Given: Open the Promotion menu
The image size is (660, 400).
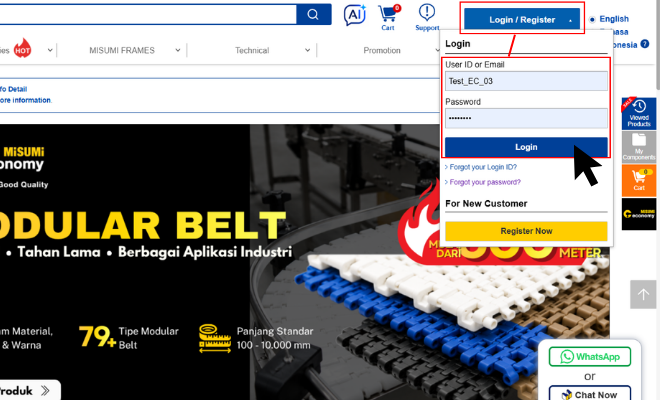Looking at the screenshot, I should [x=382, y=50].
